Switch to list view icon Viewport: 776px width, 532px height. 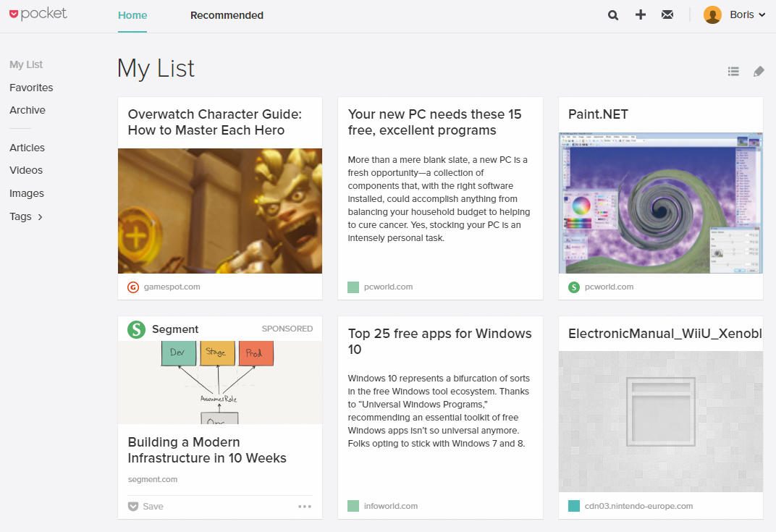point(733,72)
